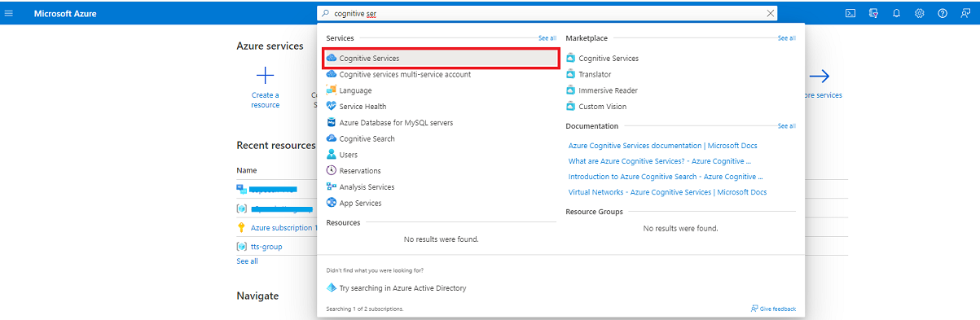
Task: Click the App Services globe icon
Action: click(x=331, y=203)
